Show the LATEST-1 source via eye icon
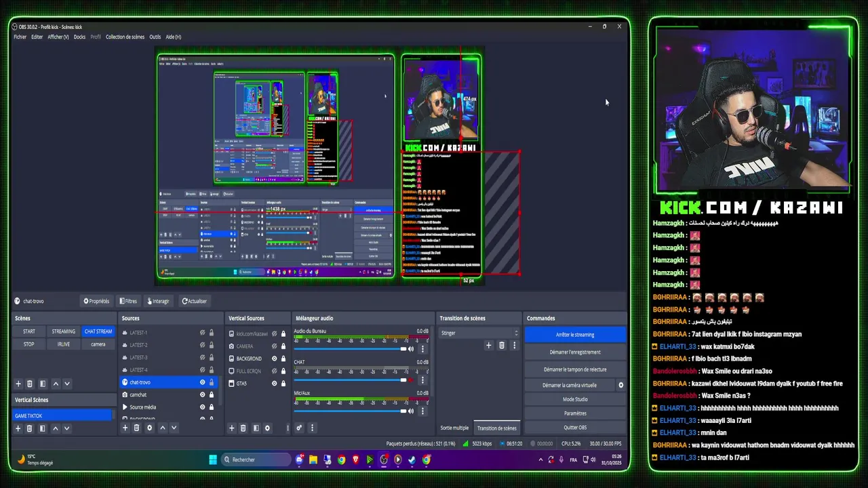The width and height of the screenshot is (868, 488). [202, 333]
